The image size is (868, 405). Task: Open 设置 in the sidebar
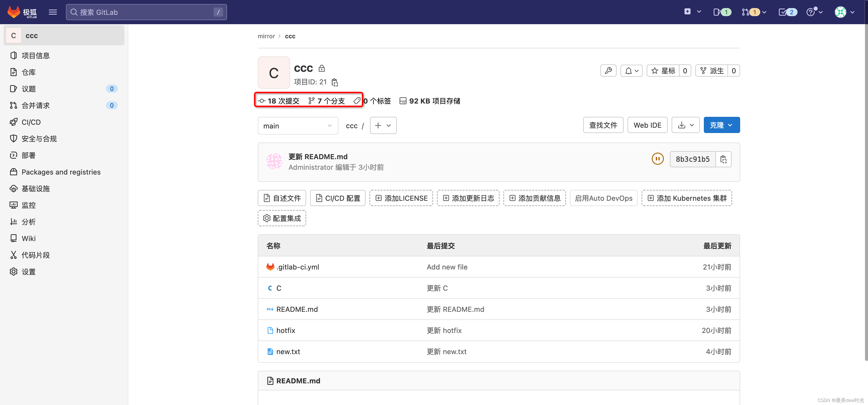(x=29, y=272)
